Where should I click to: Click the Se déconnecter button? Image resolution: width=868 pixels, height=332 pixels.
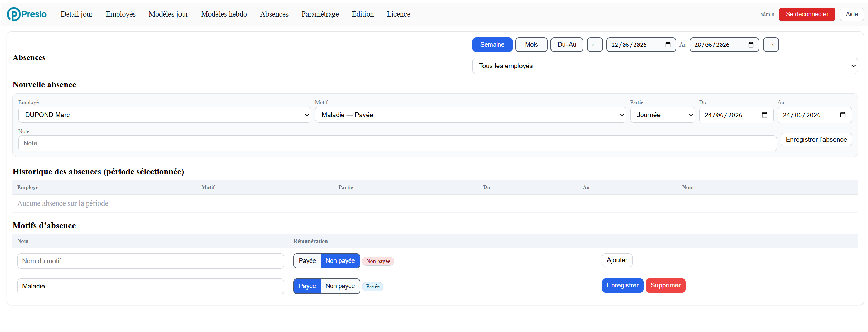coord(807,14)
